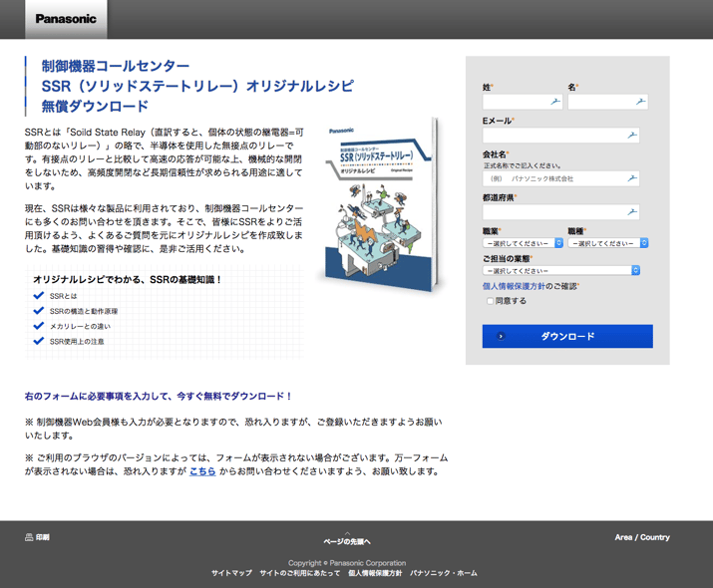Click the page top arrow icon
Screen dimensions: 713x588
(x=346, y=533)
